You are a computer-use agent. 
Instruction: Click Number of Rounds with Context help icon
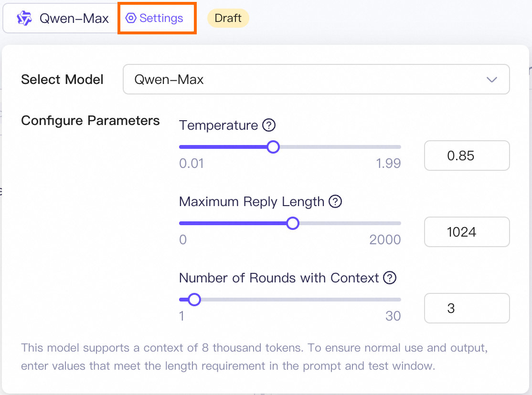[390, 278]
